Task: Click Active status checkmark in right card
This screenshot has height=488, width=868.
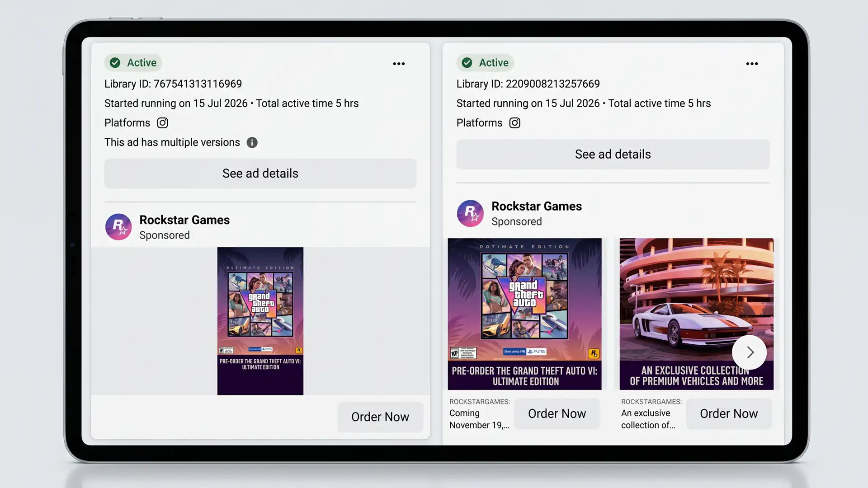Action: pyautogui.click(x=467, y=63)
